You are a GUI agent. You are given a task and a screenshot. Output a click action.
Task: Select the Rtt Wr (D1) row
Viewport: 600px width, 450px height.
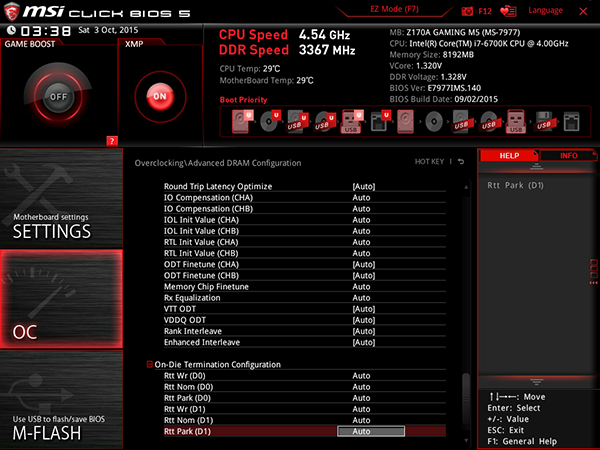305,409
